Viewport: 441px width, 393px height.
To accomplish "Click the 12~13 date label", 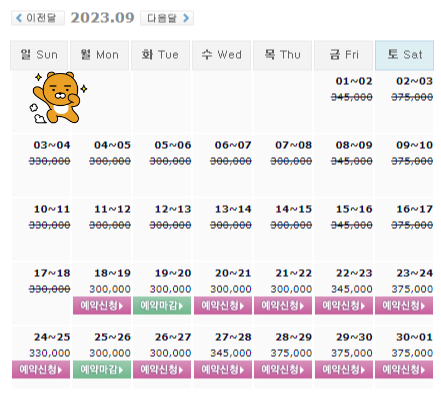I will click(173, 209).
